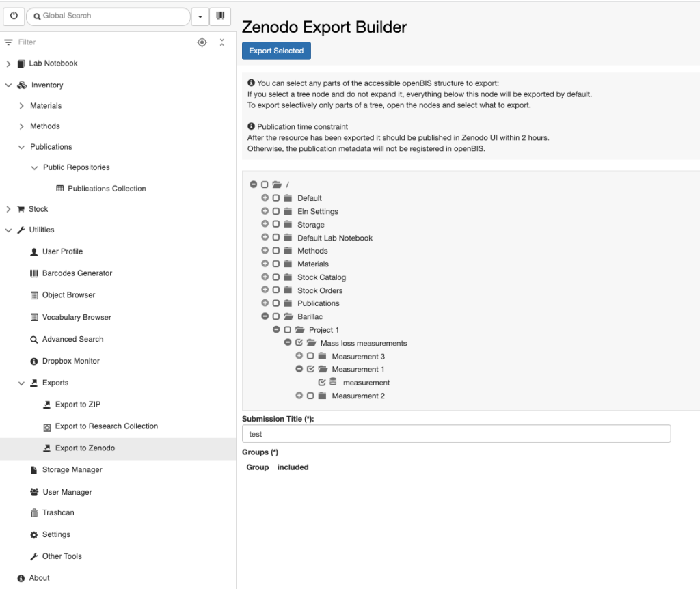The height and width of the screenshot is (589, 700).
Task: Click the Export Selected button
Action: [x=276, y=51]
